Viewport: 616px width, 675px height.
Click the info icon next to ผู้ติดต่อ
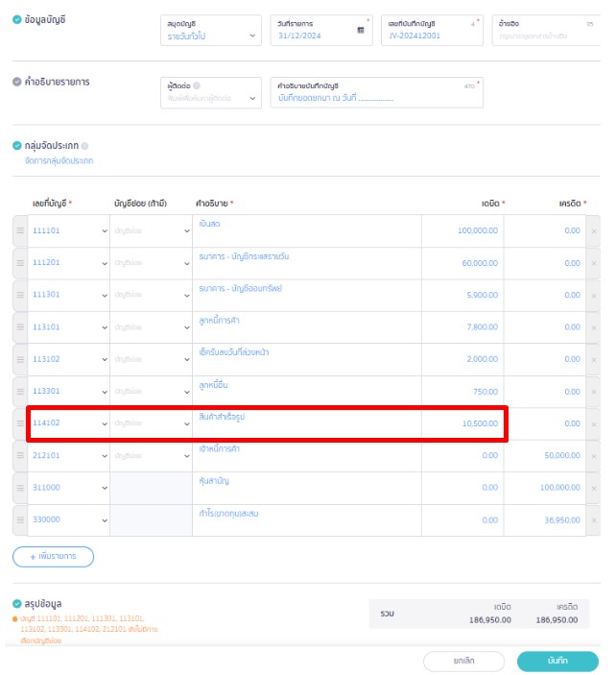coord(197,85)
